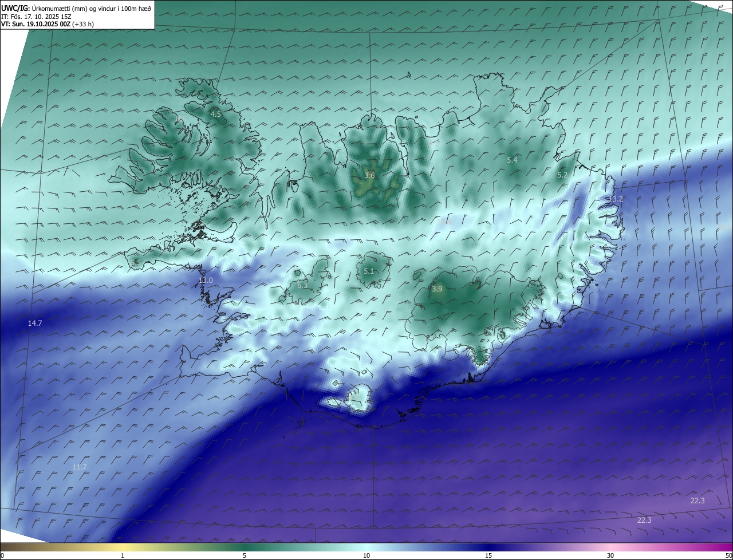The image size is (733, 560).
Task: Click the 3.6 value label in north Iceland
Action: (369, 176)
